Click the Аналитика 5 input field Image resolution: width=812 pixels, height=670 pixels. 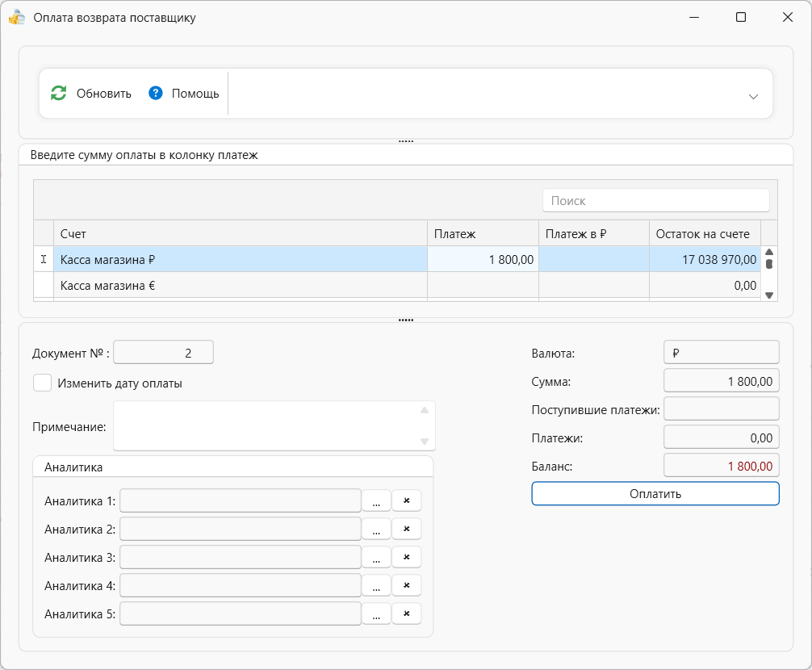pos(241,613)
